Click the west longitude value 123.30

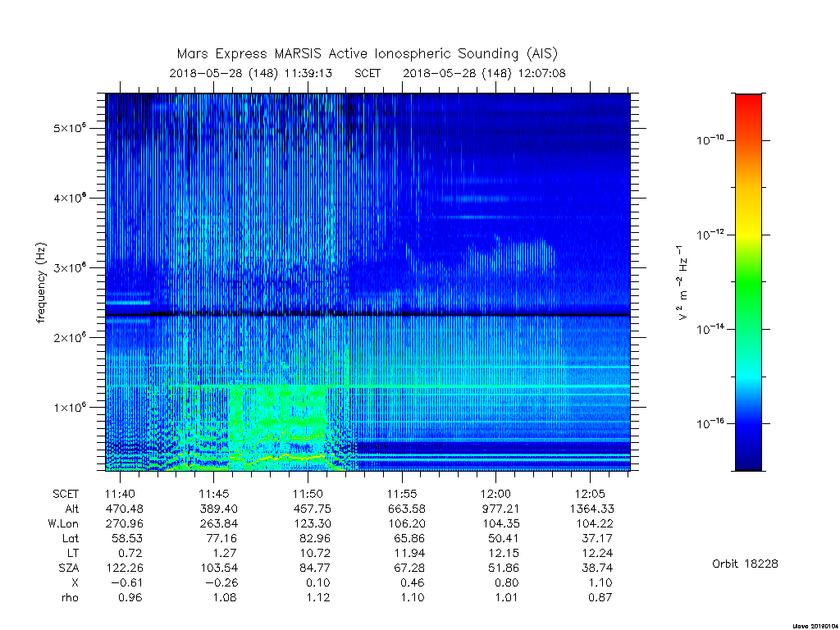[312, 523]
